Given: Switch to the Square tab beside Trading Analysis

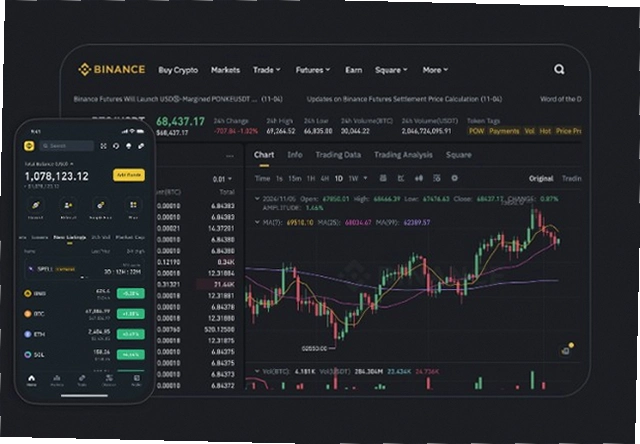Looking at the screenshot, I should 459,155.
